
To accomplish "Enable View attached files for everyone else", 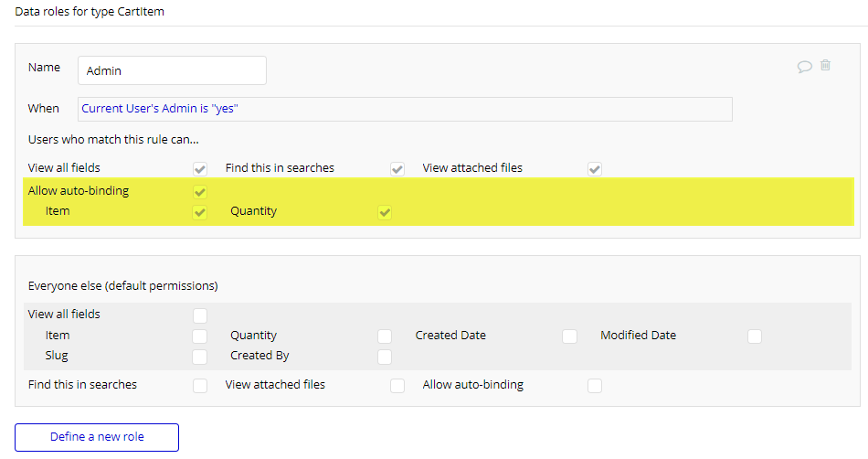I will point(397,385).
